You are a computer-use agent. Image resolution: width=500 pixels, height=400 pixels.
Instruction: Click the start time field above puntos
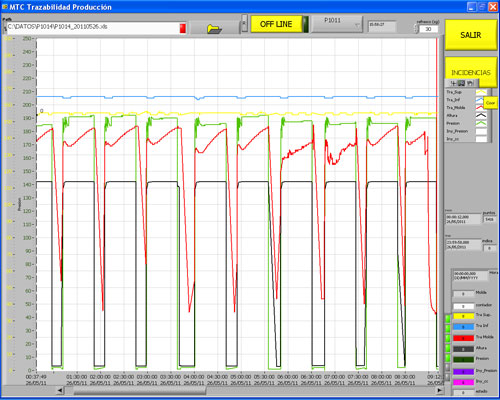(463, 219)
